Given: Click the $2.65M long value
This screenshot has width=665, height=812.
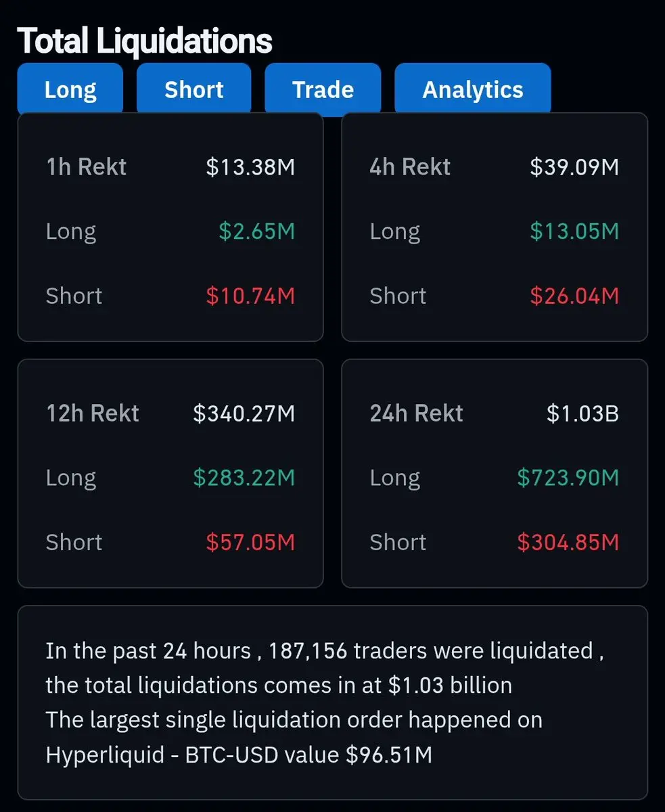Looking at the screenshot, I should click(257, 231).
